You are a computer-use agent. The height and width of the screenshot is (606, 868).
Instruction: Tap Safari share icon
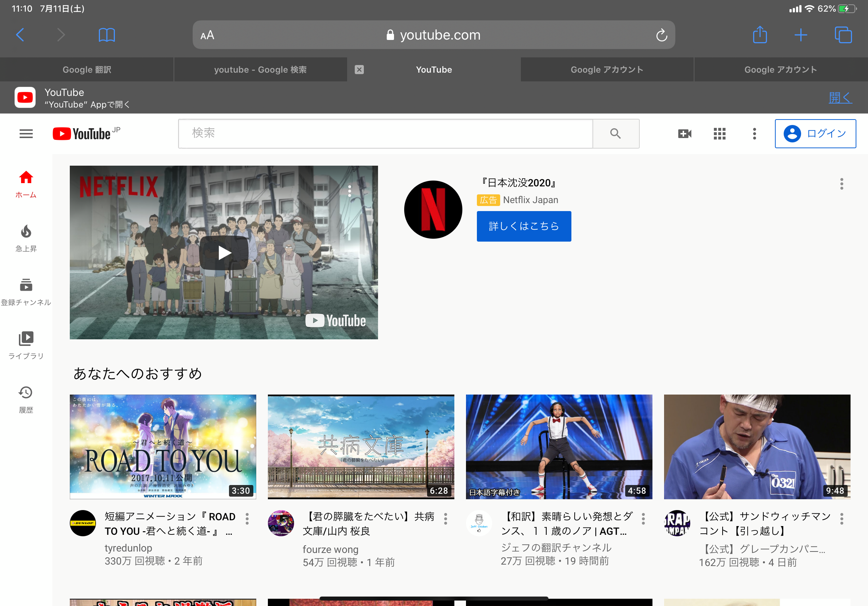pyautogui.click(x=760, y=35)
